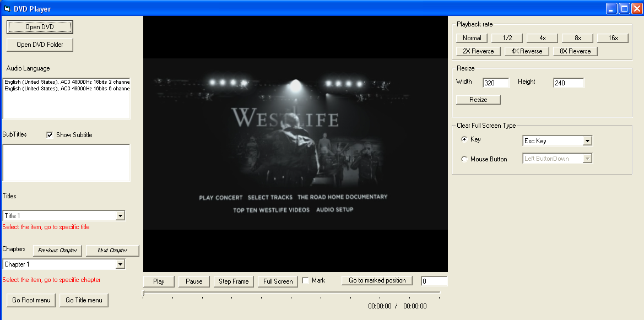The image size is (644, 320).
Task: Go back to Previous Chapter
Action: [57, 251]
